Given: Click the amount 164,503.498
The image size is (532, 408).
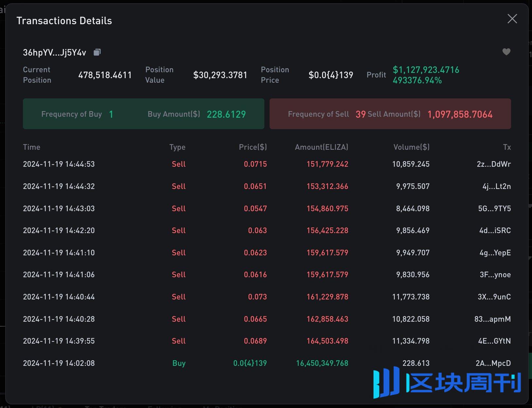Looking at the screenshot, I should click(x=328, y=341).
